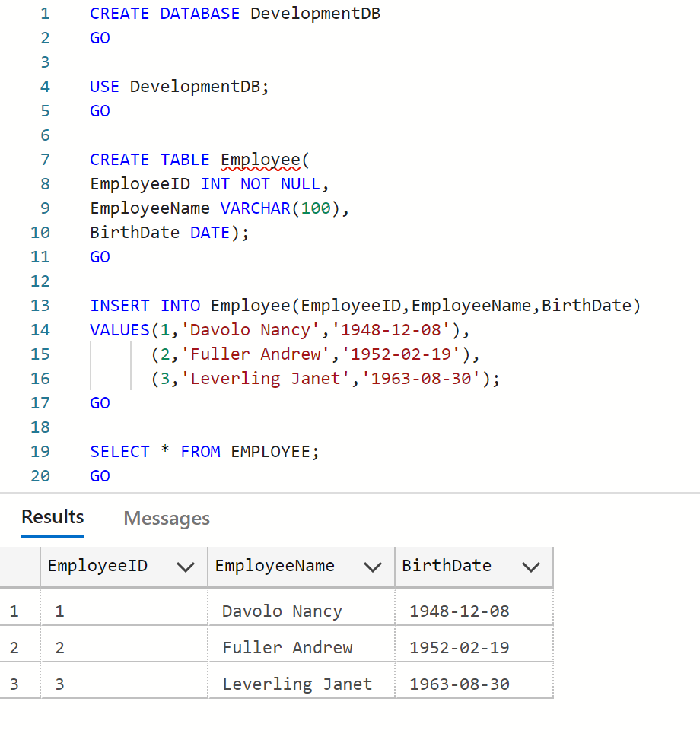Switch to the Messages tab

click(166, 518)
